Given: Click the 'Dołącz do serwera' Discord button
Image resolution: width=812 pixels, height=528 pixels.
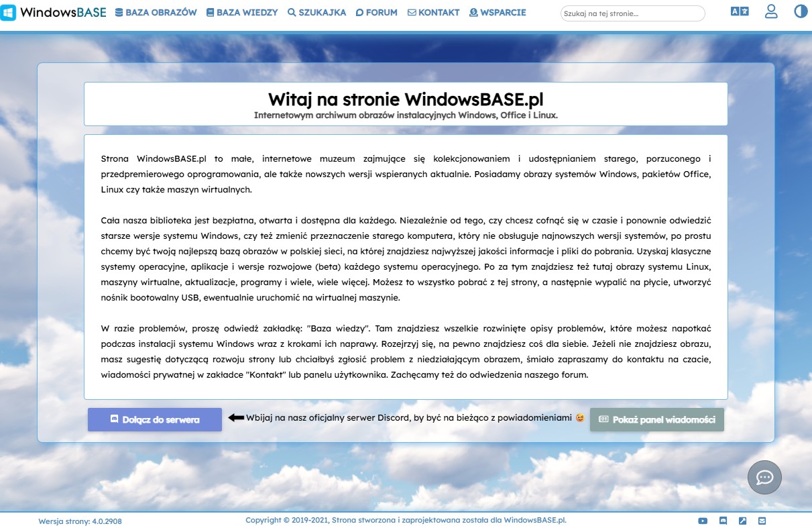Looking at the screenshot, I should pos(155,419).
